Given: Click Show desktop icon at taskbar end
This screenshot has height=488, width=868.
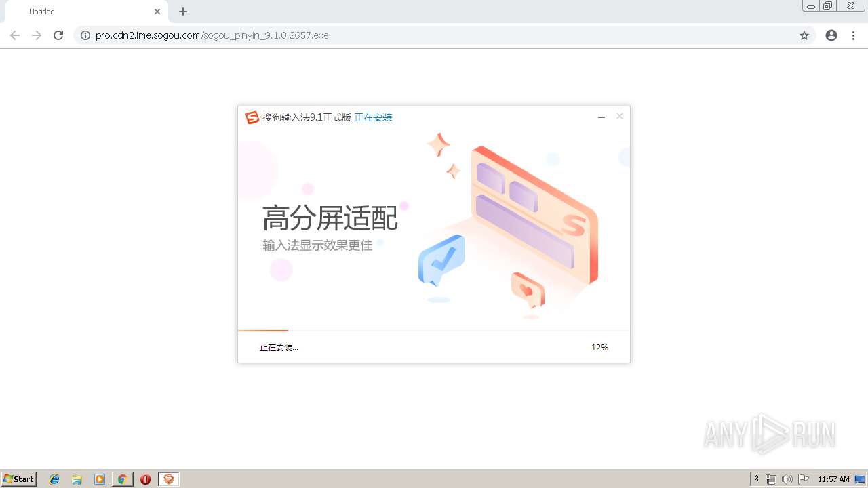Looking at the screenshot, I should coord(861,479).
